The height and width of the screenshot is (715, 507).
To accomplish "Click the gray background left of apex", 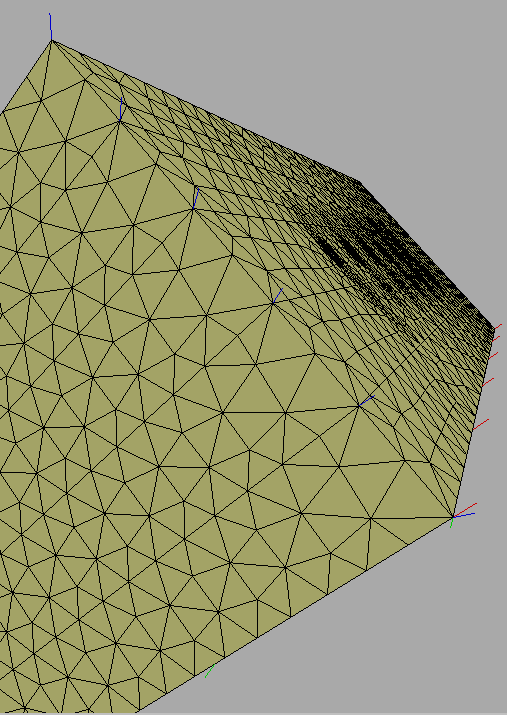I will click(18, 46).
